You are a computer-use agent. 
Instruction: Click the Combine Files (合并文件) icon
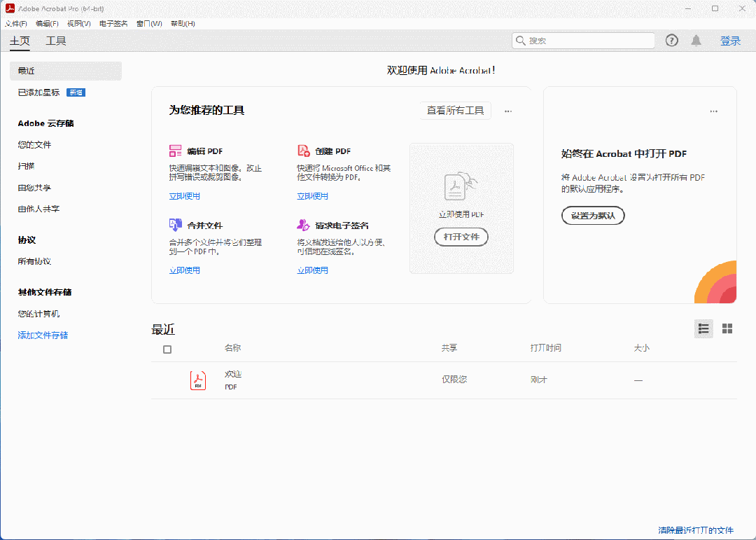[x=175, y=225]
